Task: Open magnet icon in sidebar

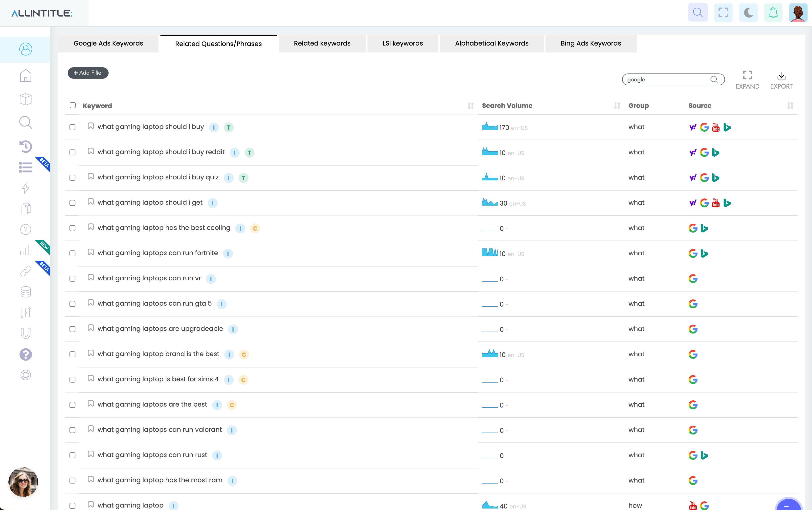Action: click(26, 333)
